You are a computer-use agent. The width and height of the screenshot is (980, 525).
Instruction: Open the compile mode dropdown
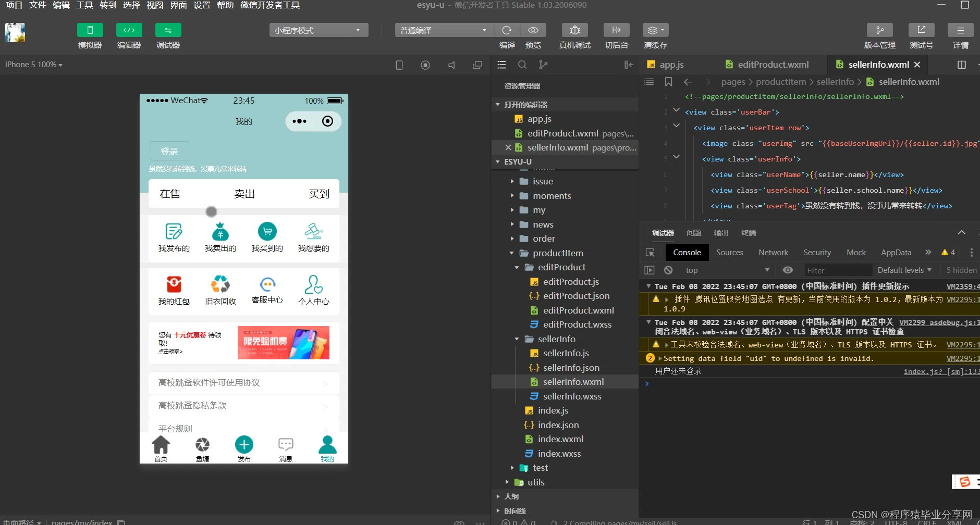pos(444,30)
